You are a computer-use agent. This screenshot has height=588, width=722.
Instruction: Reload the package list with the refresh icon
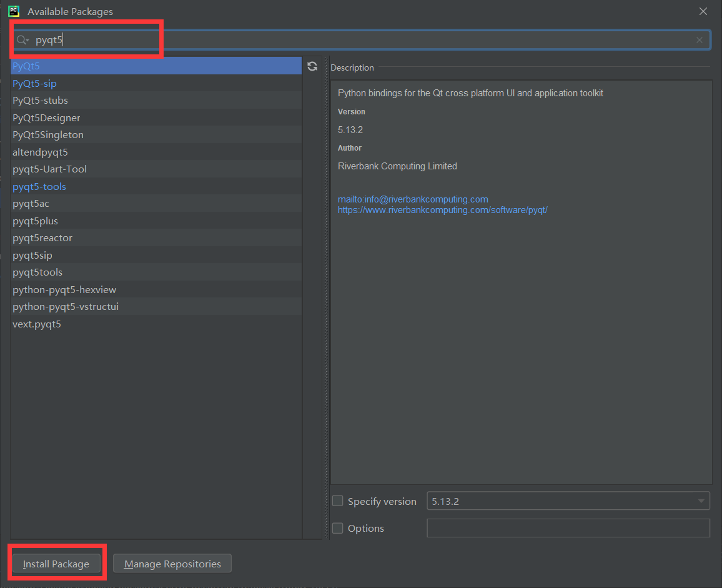pos(312,66)
